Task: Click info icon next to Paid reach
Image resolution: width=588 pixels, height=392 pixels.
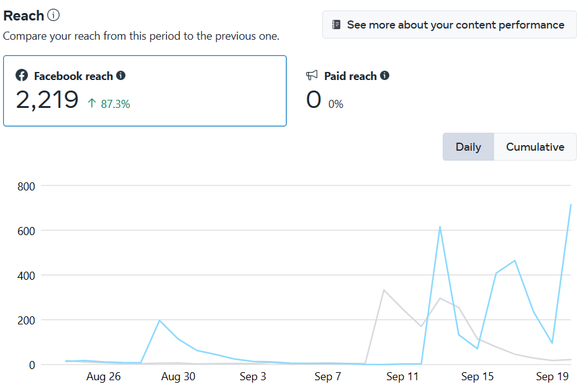Action: (385, 76)
